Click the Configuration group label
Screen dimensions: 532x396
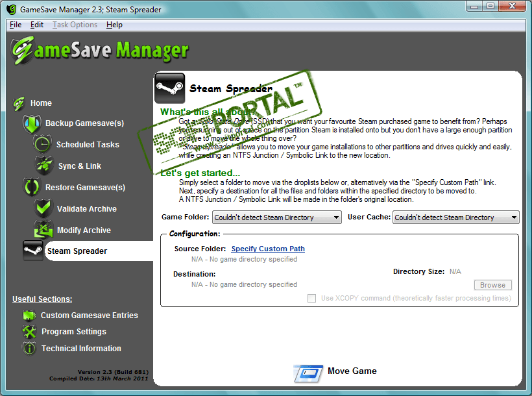click(195, 234)
